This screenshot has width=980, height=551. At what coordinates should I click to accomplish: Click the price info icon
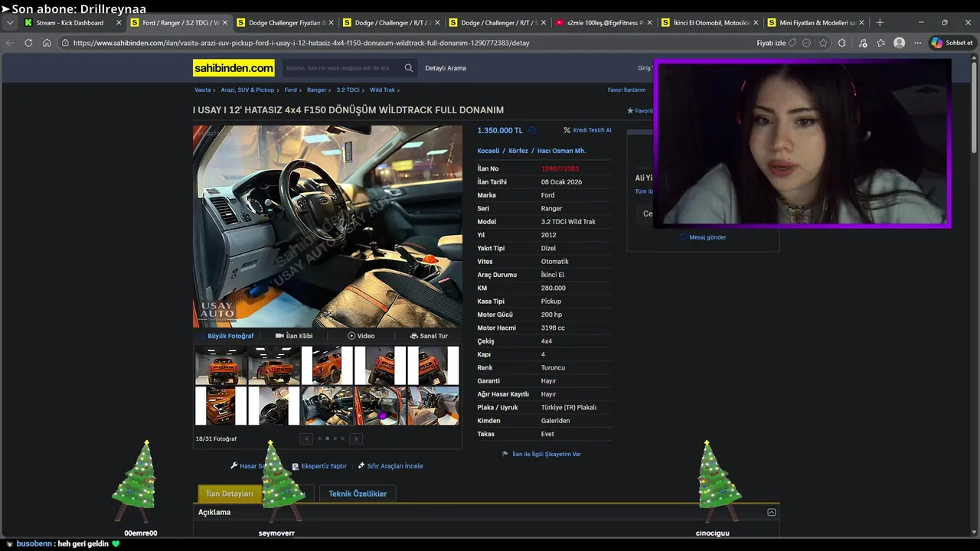[532, 130]
